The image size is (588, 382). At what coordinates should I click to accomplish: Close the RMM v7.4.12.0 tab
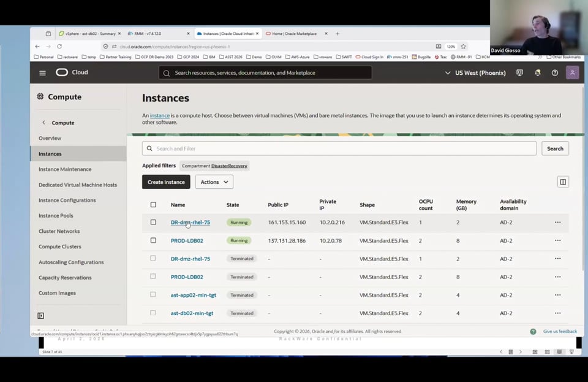188,34
